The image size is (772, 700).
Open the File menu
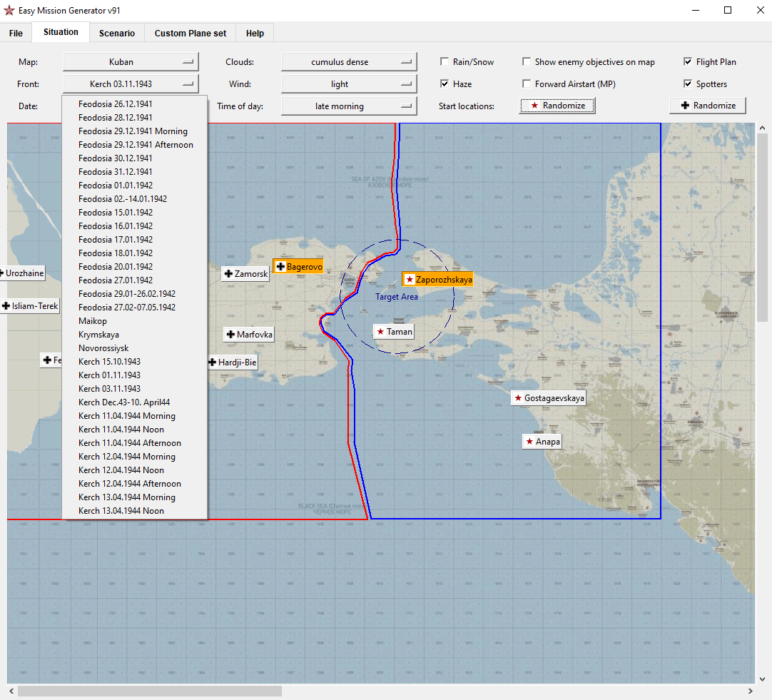(16, 33)
